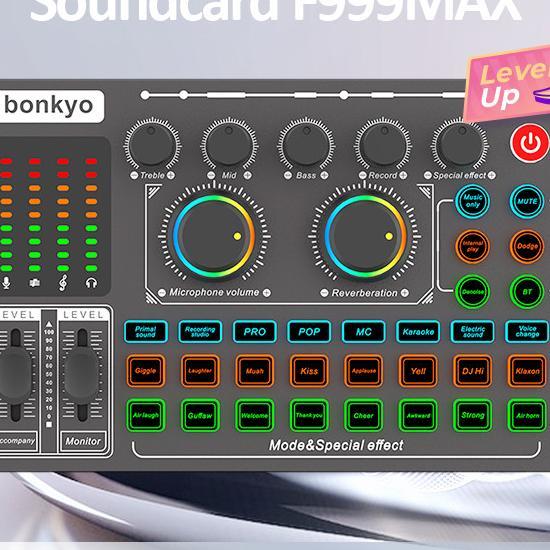
Task: Click the large Reverberation dial
Action: [365, 236]
